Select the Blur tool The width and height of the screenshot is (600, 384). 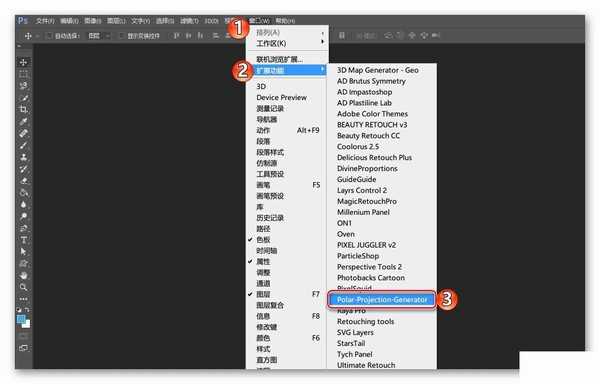click(x=23, y=204)
